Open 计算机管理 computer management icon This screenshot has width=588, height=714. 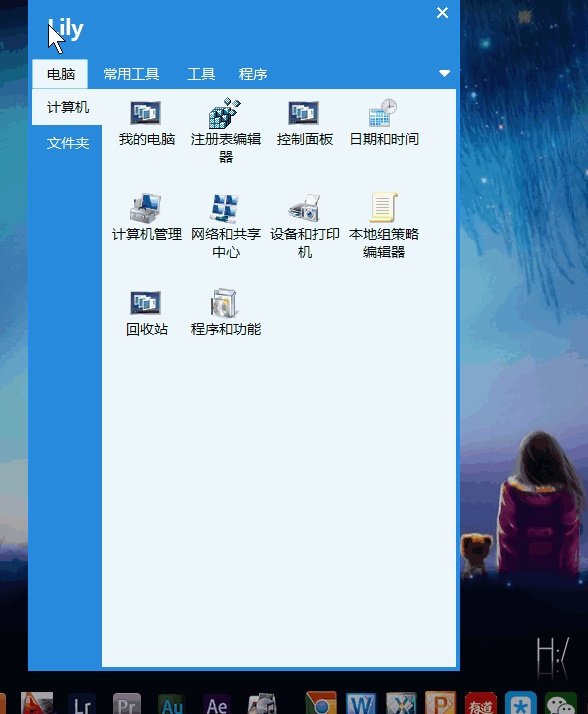[x=146, y=208]
